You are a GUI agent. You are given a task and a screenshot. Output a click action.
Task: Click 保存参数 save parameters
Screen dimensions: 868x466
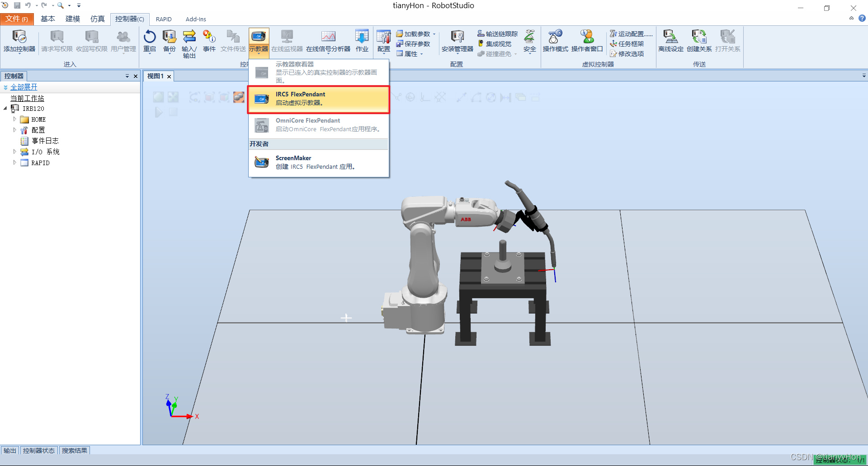[413, 44]
